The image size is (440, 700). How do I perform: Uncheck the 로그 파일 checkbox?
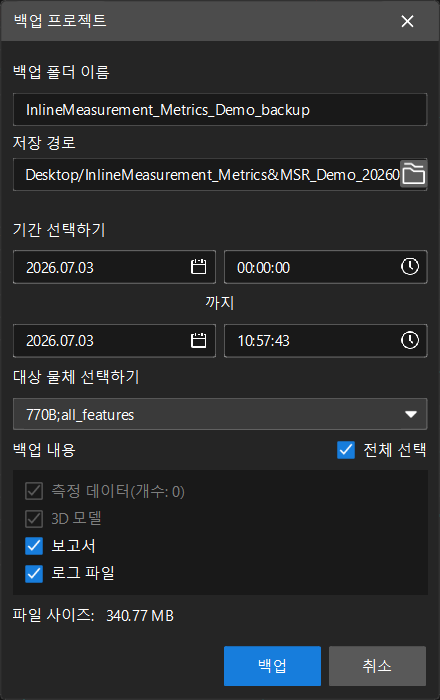34,574
